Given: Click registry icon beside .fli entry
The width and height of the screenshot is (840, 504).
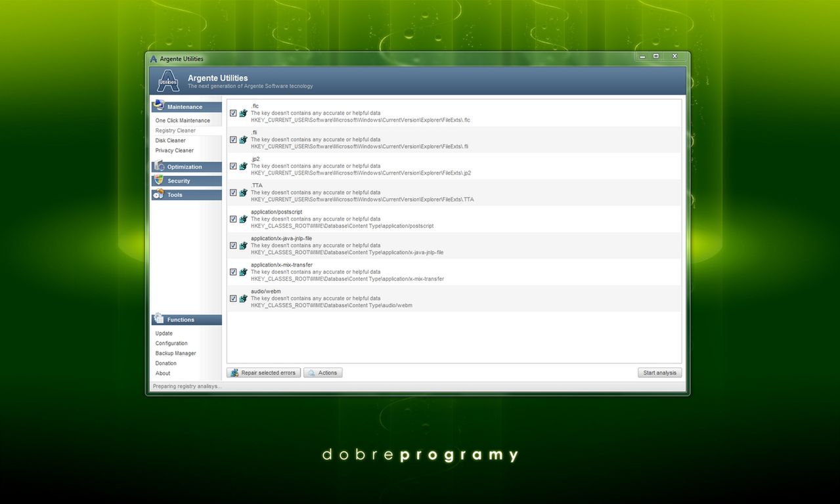Looking at the screenshot, I should (x=243, y=140).
